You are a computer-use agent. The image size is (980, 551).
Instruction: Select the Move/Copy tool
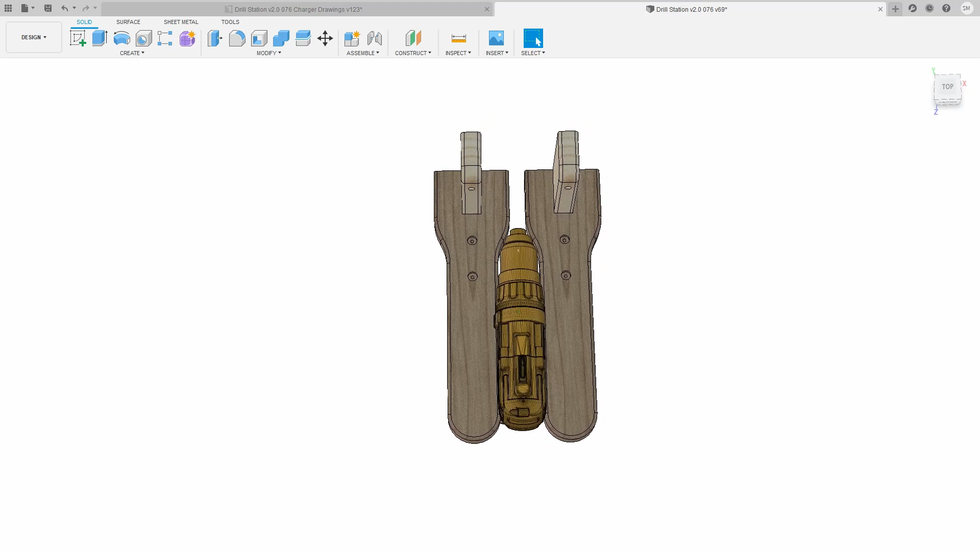[325, 38]
